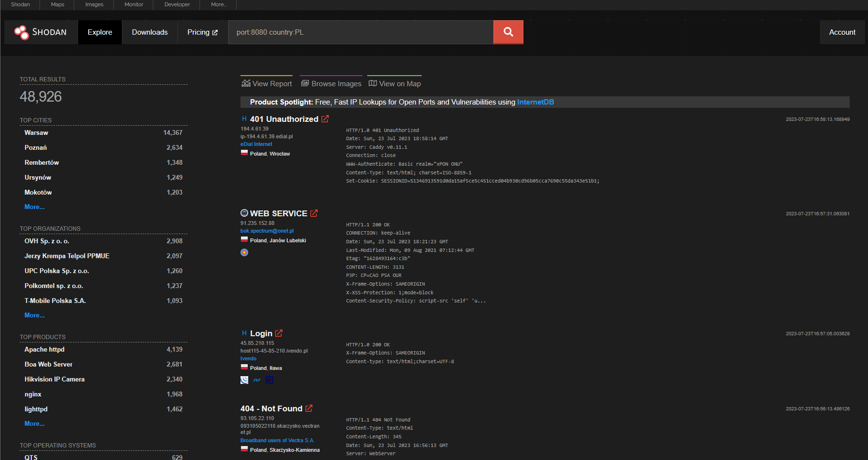The height and width of the screenshot is (460, 868).
Task: Click the favicon left of WEB SERVICE title
Action: (x=244, y=213)
